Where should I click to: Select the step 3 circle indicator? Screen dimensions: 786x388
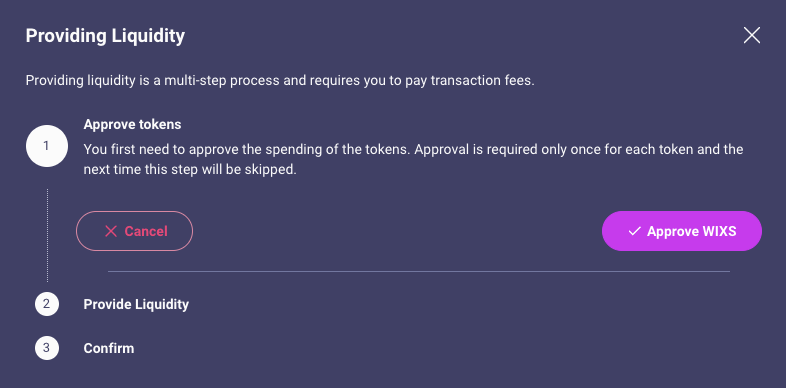[x=47, y=348]
